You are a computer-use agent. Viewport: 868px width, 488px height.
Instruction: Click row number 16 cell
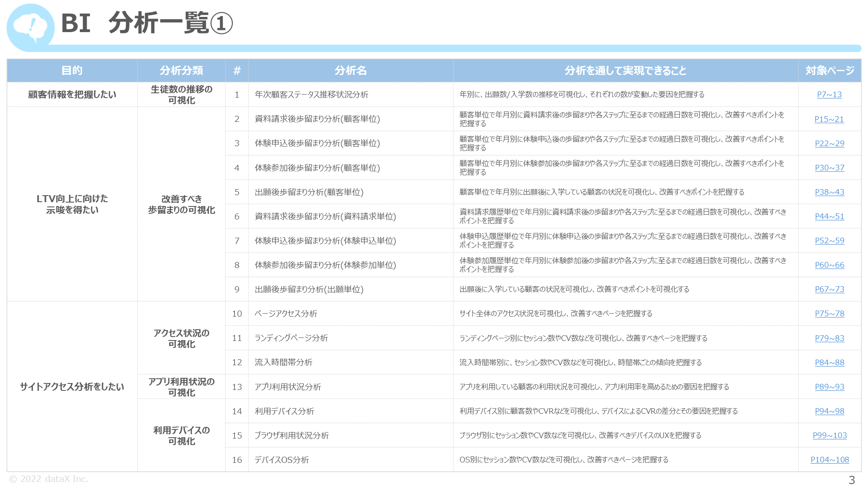pos(237,459)
